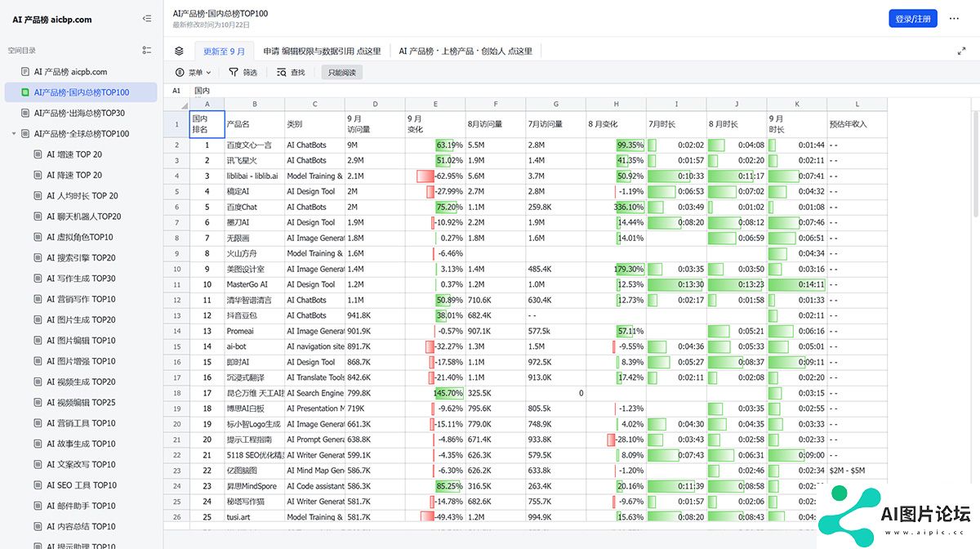Open AI 文案改写 TOP10 in the sidebar
This screenshot has width=980, height=549.
click(81, 465)
